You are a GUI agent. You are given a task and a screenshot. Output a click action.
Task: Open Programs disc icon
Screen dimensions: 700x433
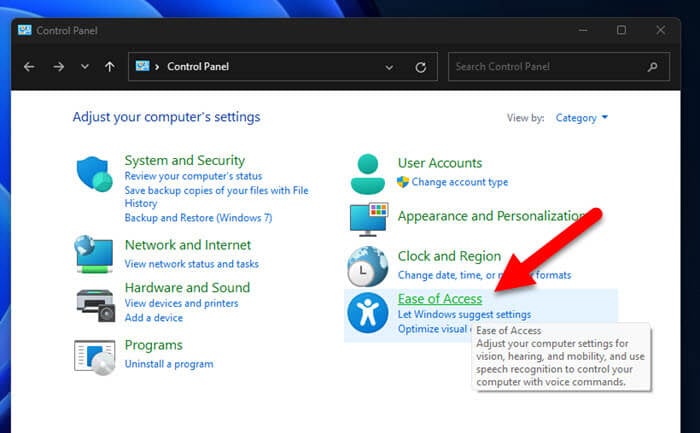pyautogui.click(x=95, y=357)
